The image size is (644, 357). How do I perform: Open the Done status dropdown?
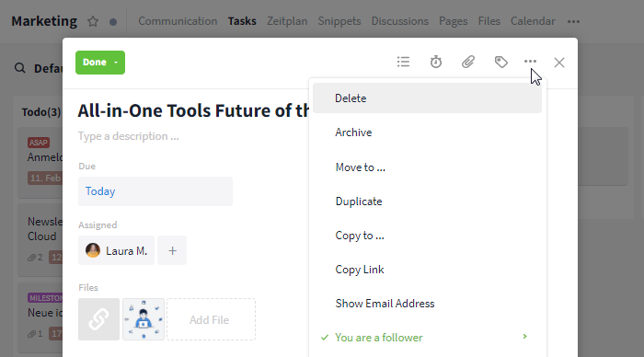(100, 63)
